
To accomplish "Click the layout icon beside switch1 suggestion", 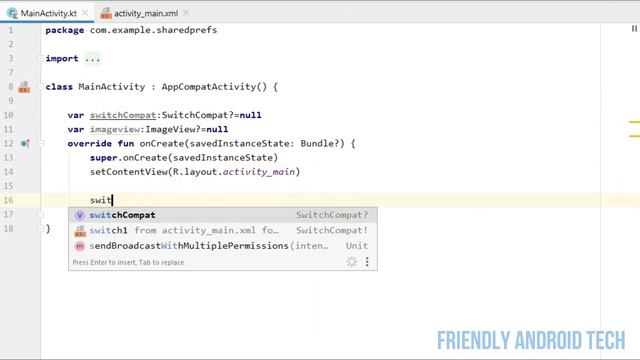I will point(80,231).
